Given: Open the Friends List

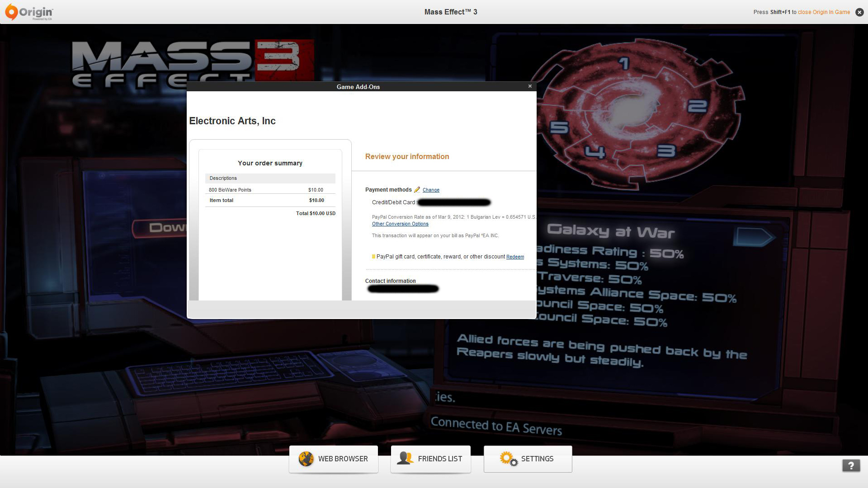Looking at the screenshot, I should (431, 459).
